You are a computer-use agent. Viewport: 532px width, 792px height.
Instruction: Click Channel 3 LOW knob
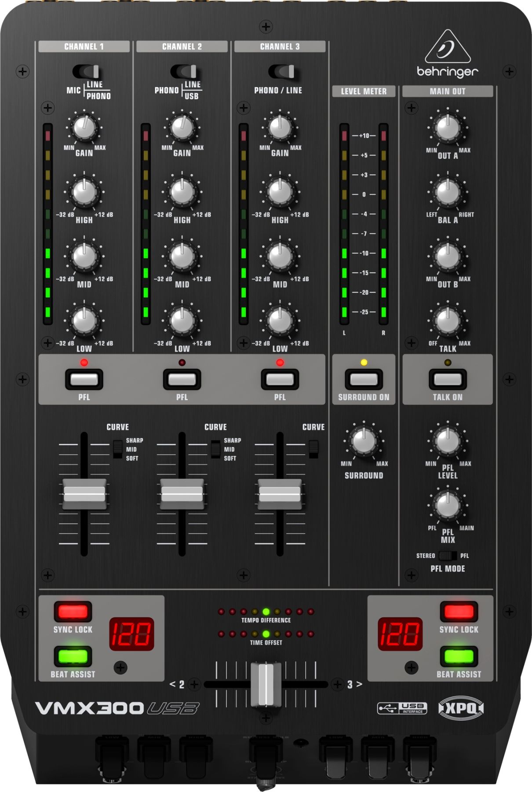[280, 321]
